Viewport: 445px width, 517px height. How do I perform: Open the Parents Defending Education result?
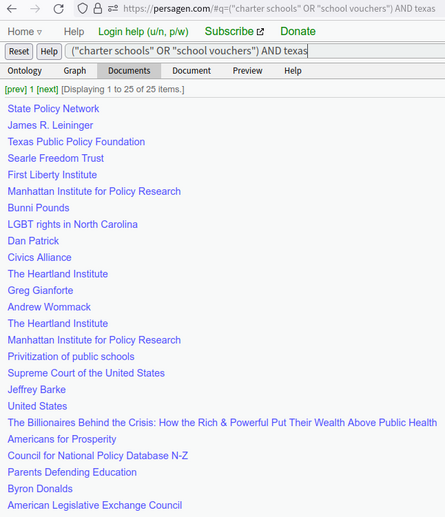72,472
